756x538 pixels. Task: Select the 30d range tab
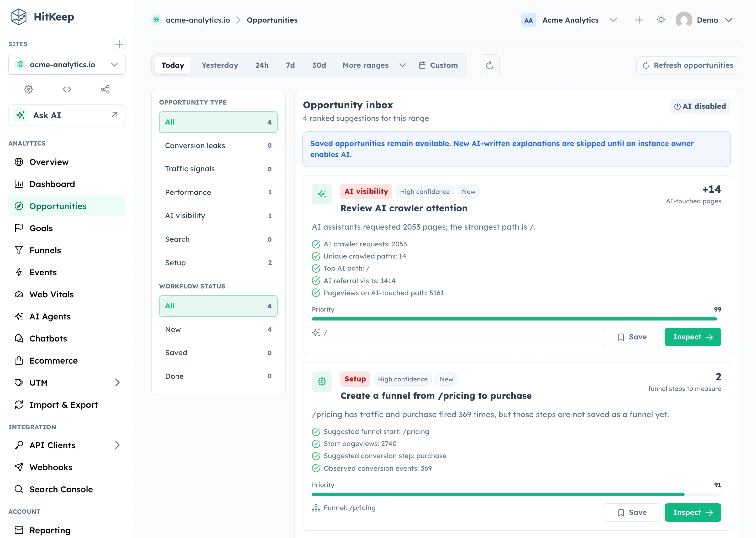coord(319,65)
